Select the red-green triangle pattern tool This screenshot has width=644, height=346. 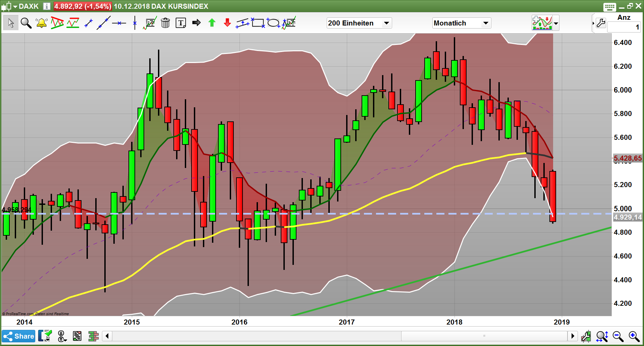(57, 23)
